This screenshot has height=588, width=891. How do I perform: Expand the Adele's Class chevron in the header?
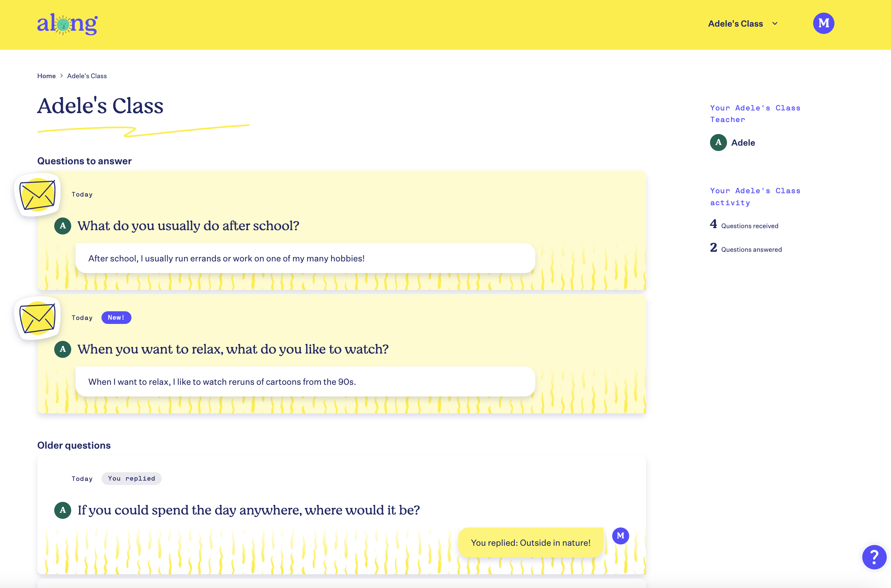pos(775,24)
